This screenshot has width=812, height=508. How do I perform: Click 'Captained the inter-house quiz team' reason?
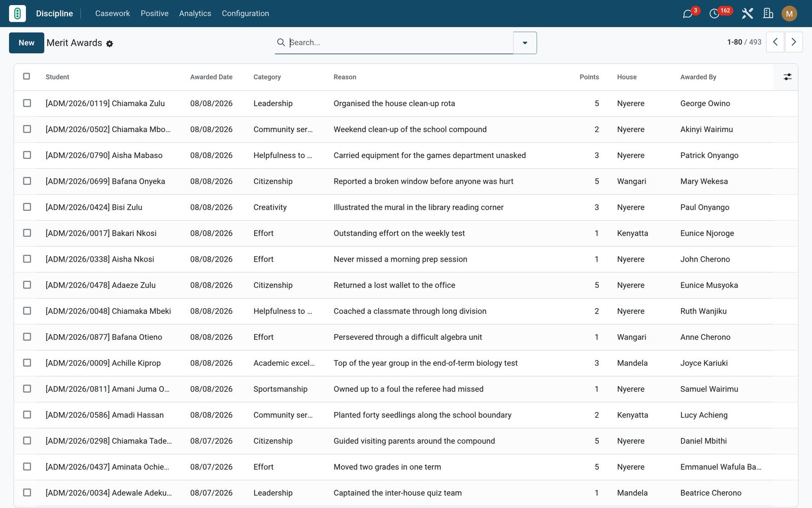(397, 493)
